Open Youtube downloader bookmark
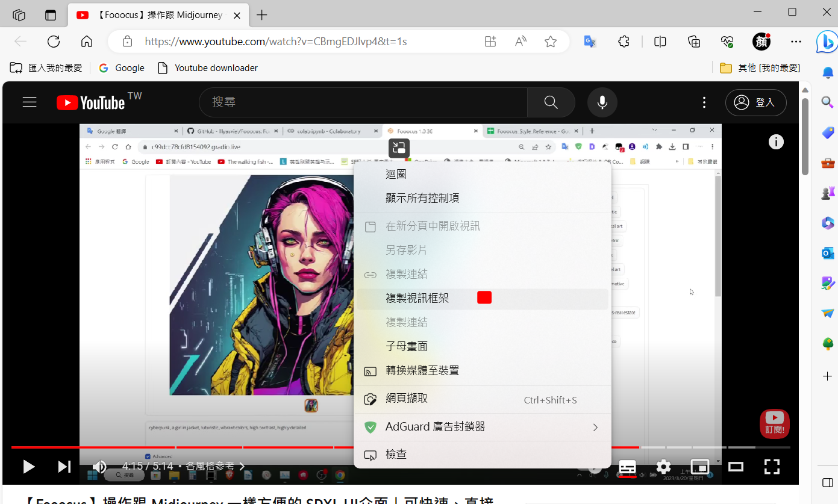The width and height of the screenshot is (838, 504). (x=207, y=68)
